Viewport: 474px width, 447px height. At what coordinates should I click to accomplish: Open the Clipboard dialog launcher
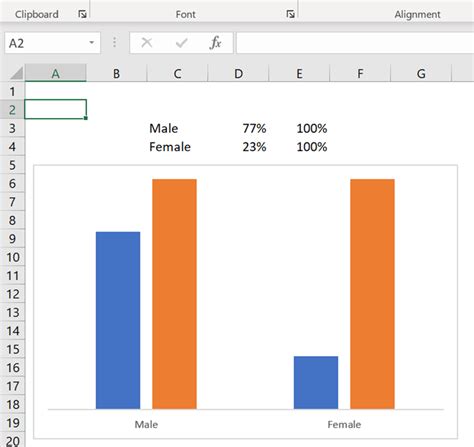pos(82,14)
